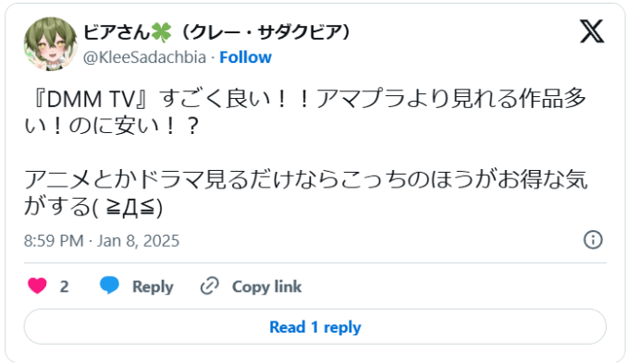Viewport: 627px width, 364px height.
Task: Select the Reply text label
Action: click(x=153, y=287)
